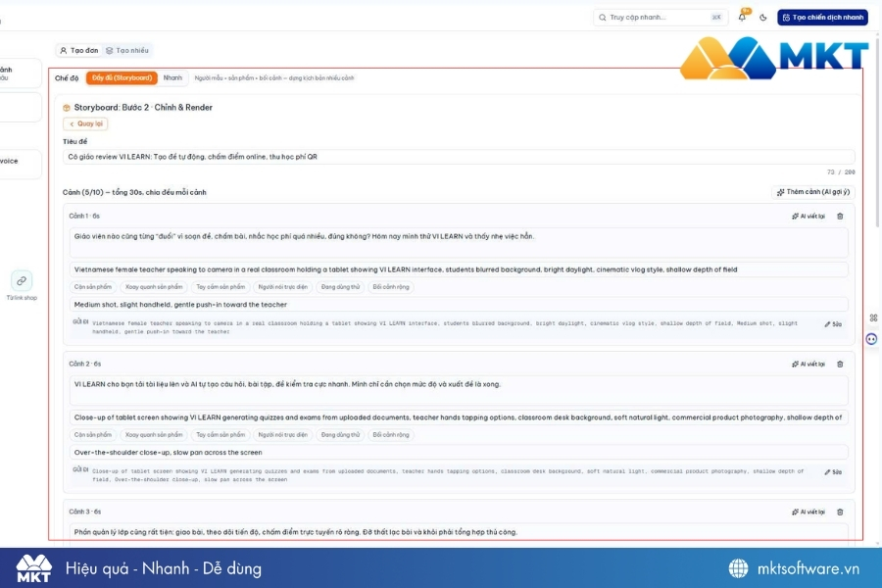
Task: Click the grid apps icon on right edge
Action: (873, 318)
